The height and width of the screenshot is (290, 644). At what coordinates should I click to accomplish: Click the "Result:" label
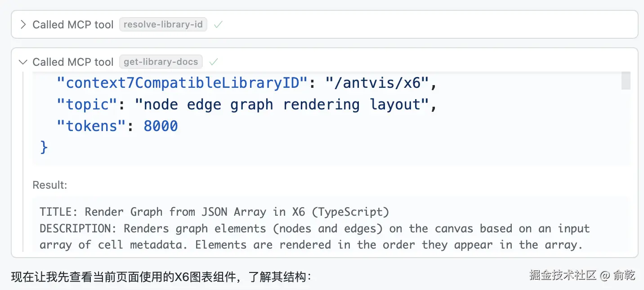[50, 185]
